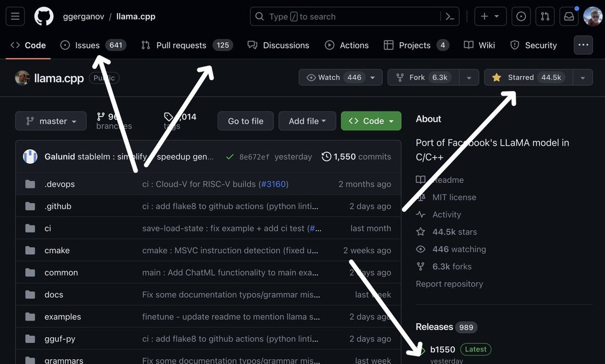This screenshot has width=605, height=364.
Task: Open the three-dot overflow tabs menu
Action: point(583,45)
